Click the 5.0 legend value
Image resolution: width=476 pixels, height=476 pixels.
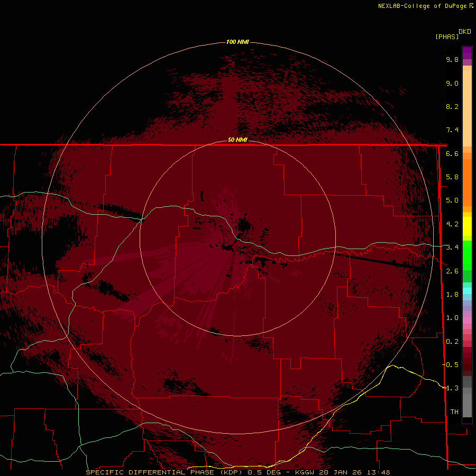coord(452,200)
